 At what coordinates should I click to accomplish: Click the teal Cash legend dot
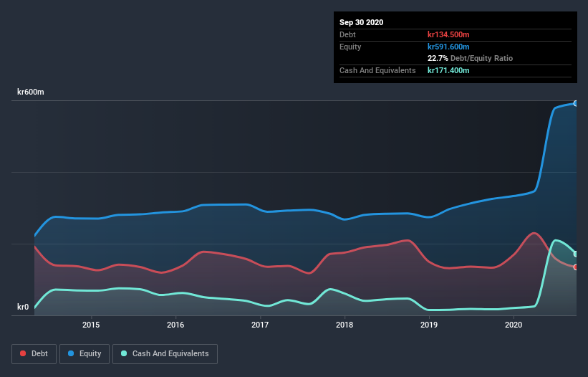(x=124, y=353)
